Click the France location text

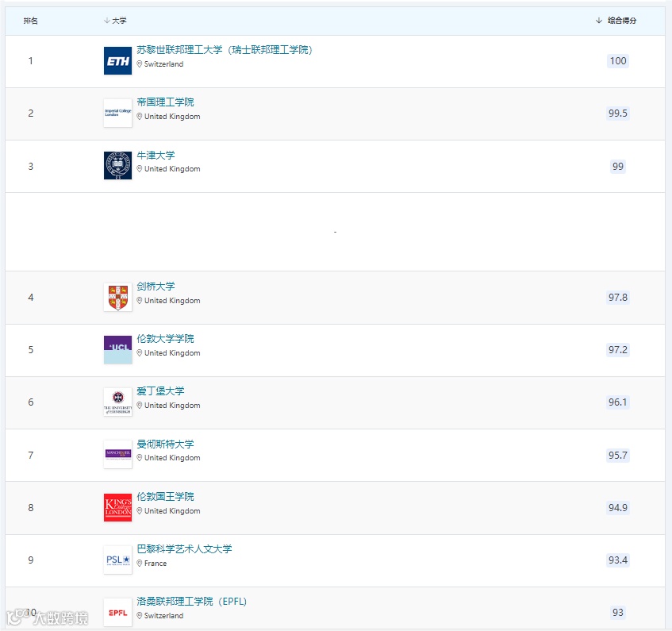(x=156, y=564)
